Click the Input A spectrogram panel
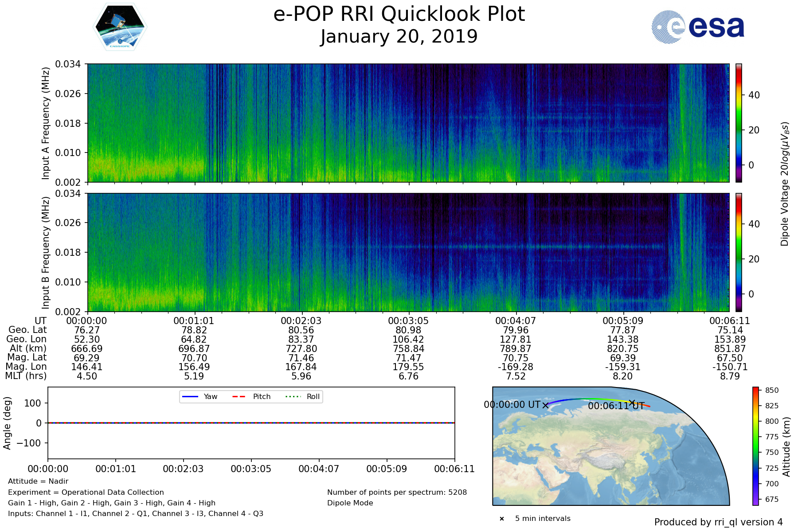 click(408, 123)
